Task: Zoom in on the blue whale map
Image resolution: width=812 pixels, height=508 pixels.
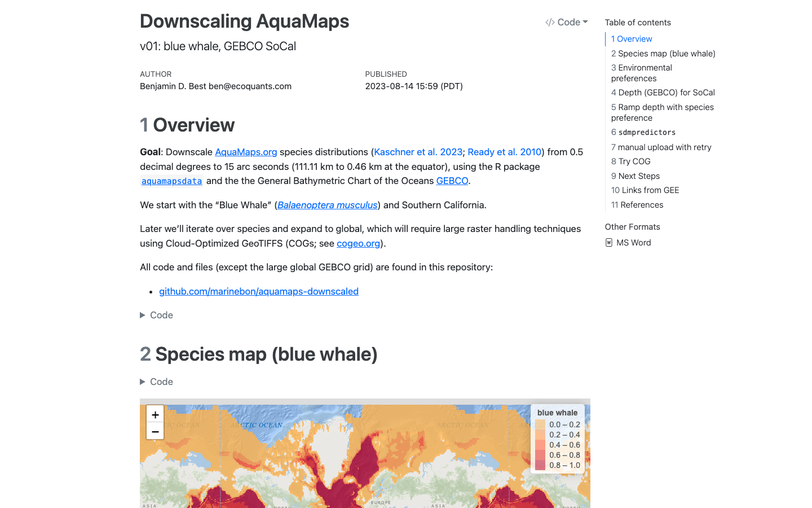Action: pos(155,414)
